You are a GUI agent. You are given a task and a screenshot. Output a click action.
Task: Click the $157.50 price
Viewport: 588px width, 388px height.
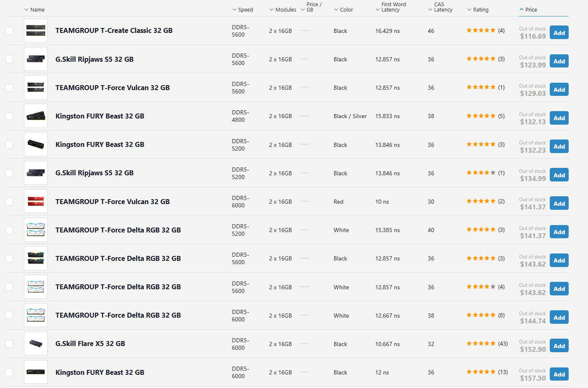click(x=533, y=378)
